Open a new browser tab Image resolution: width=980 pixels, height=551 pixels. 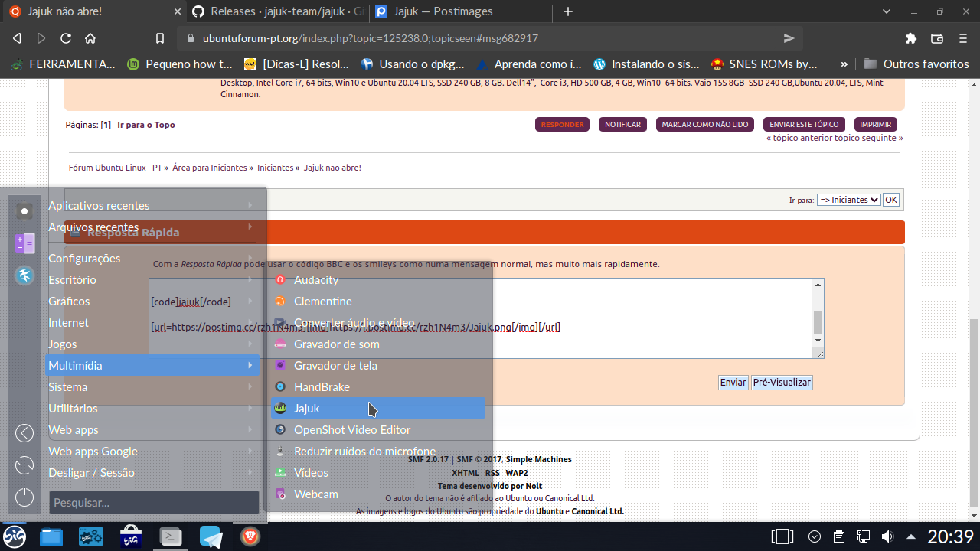click(568, 11)
